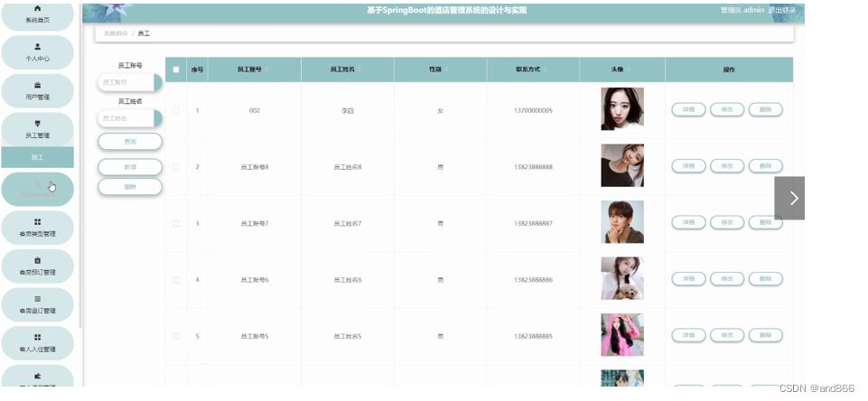Open 详情 for 员工账号6

(x=688, y=279)
